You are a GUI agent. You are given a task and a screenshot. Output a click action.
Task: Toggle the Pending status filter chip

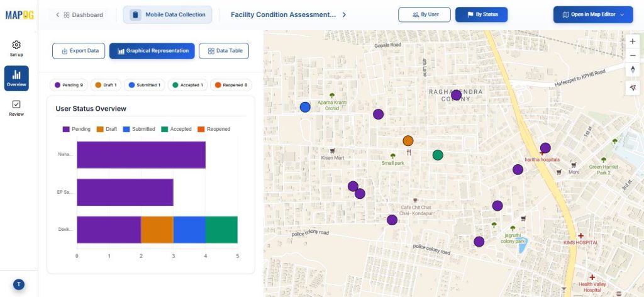tap(69, 84)
